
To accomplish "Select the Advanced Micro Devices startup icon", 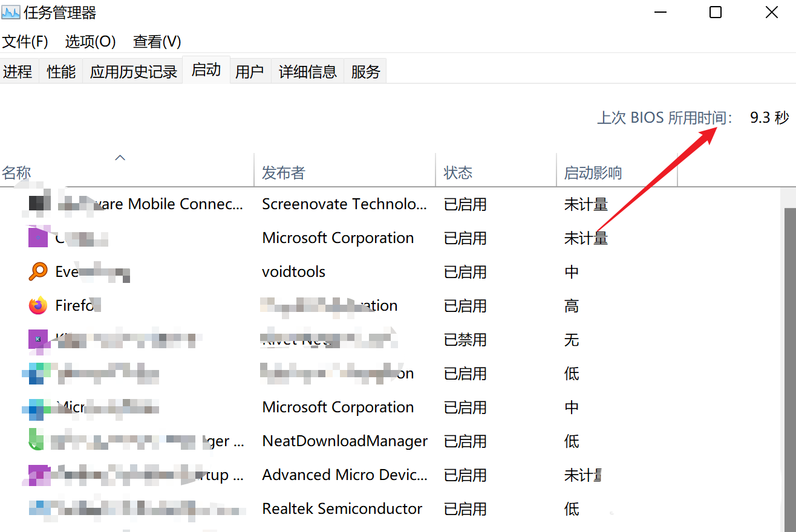I will click(38, 475).
